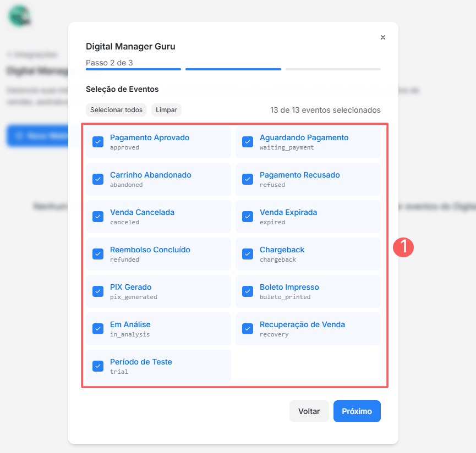The image size is (476, 453).
Task: Uncheck the Período de Teste checkbox
Action: [x=98, y=366]
